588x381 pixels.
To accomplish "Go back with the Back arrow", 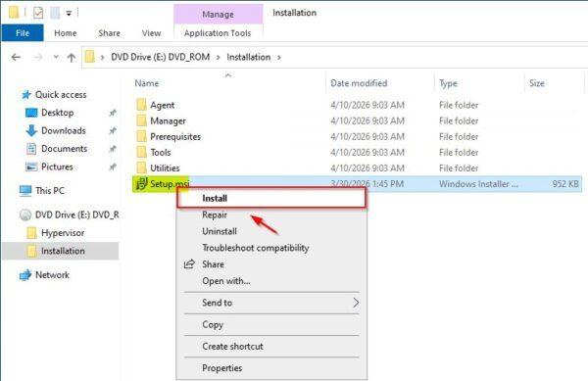I will (16, 58).
